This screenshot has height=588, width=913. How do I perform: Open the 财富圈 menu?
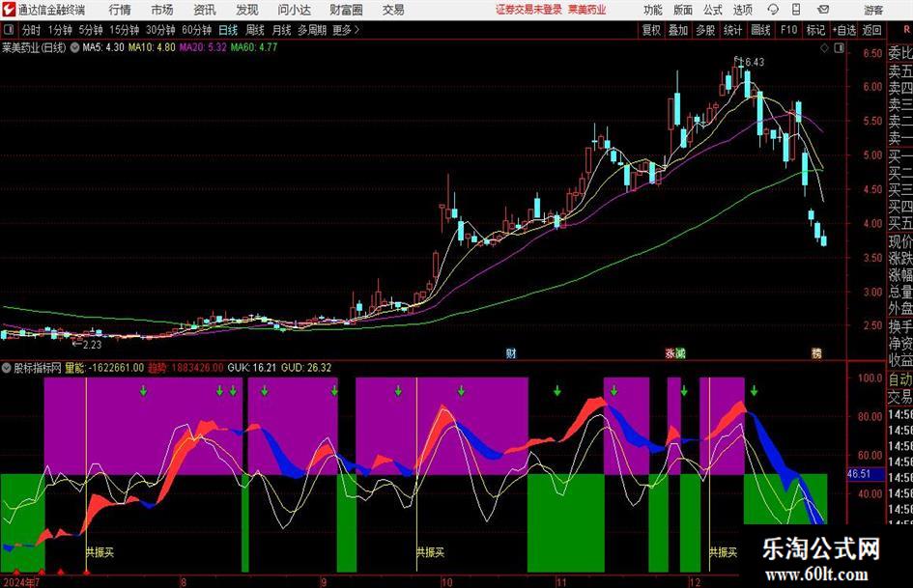click(x=346, y=10)
